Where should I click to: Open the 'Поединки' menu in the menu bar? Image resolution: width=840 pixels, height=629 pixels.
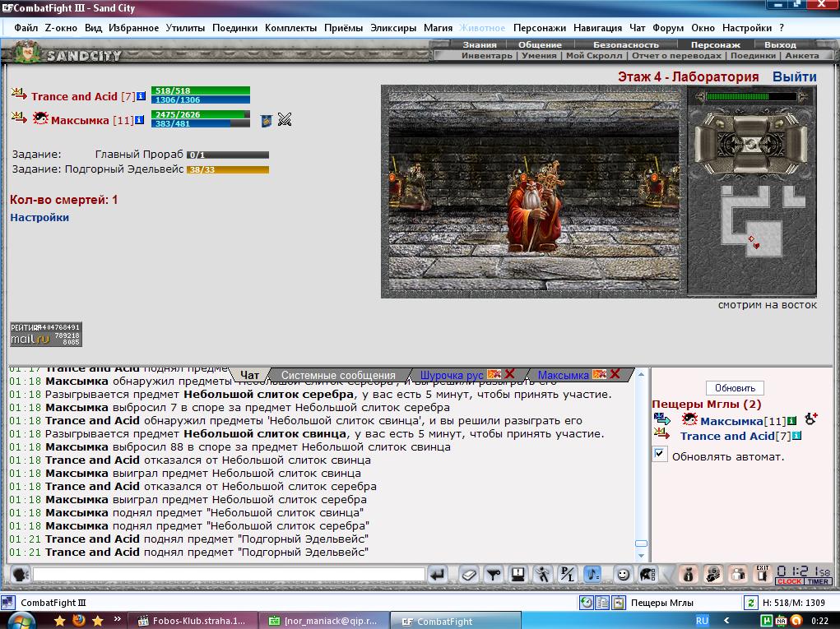coord(234,28)
